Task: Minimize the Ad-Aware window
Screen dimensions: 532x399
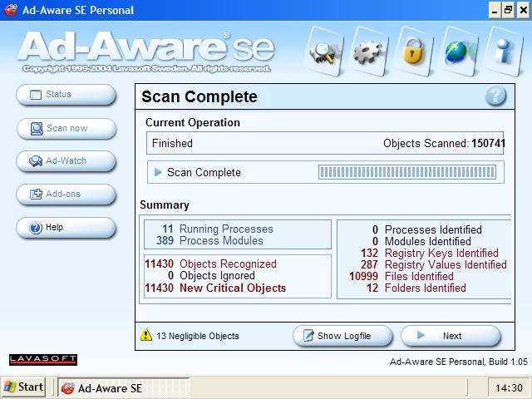Action: click(x=495, y=10)
